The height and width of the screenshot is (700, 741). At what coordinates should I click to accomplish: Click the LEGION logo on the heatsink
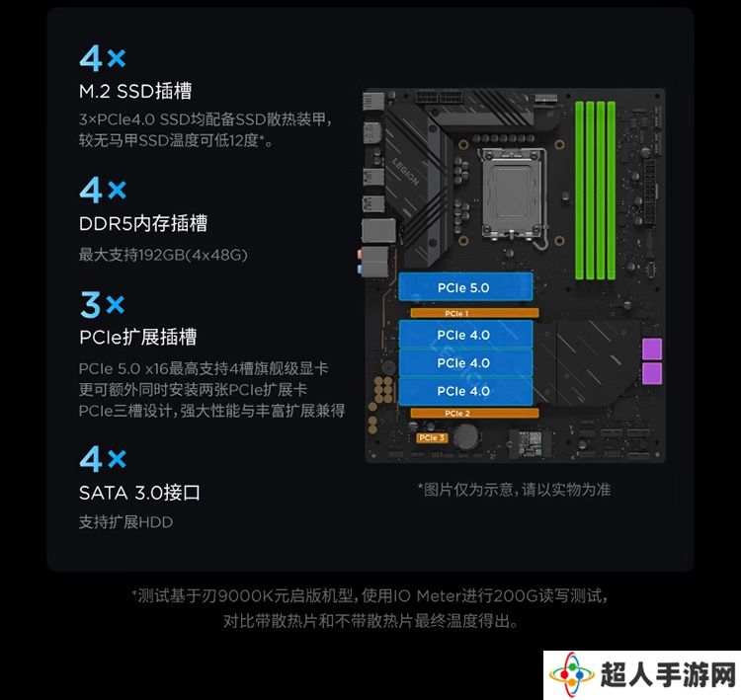click(x=406, y=172)
